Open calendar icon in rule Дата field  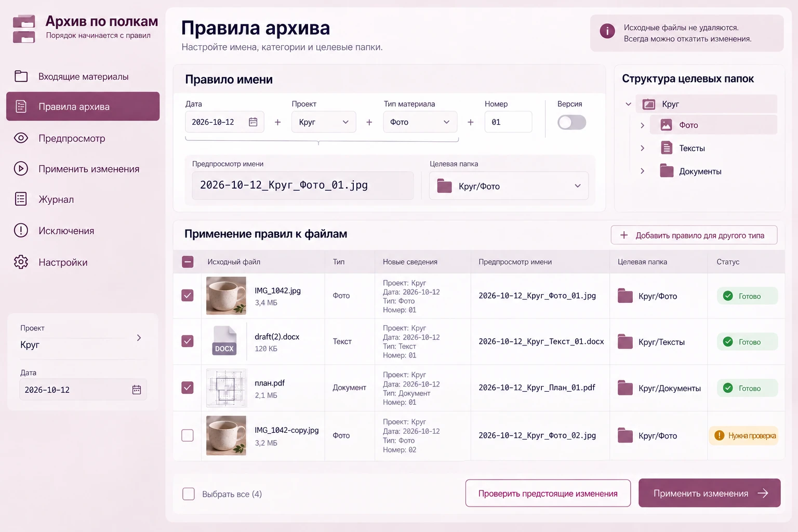coord(253,122)
